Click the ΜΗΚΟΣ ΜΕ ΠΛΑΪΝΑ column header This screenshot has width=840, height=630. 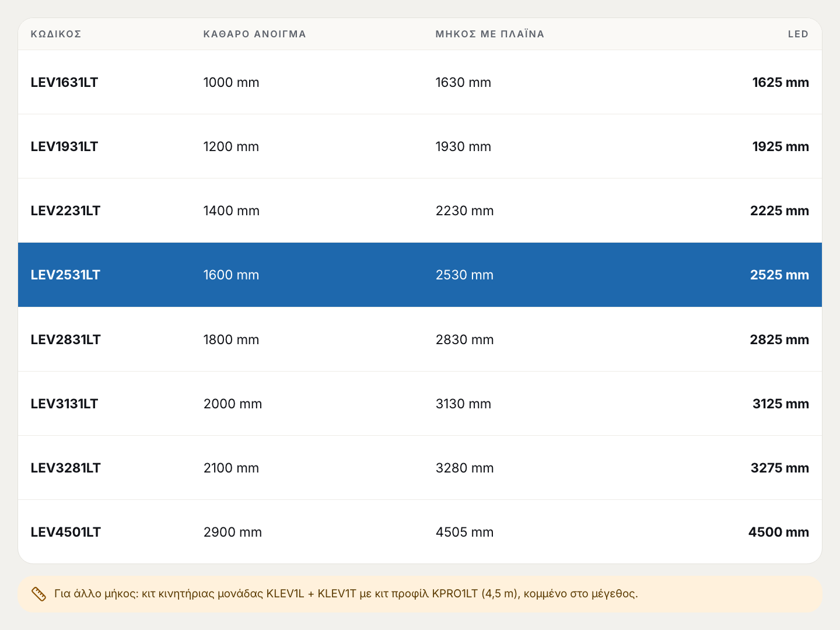coord(490,34)
